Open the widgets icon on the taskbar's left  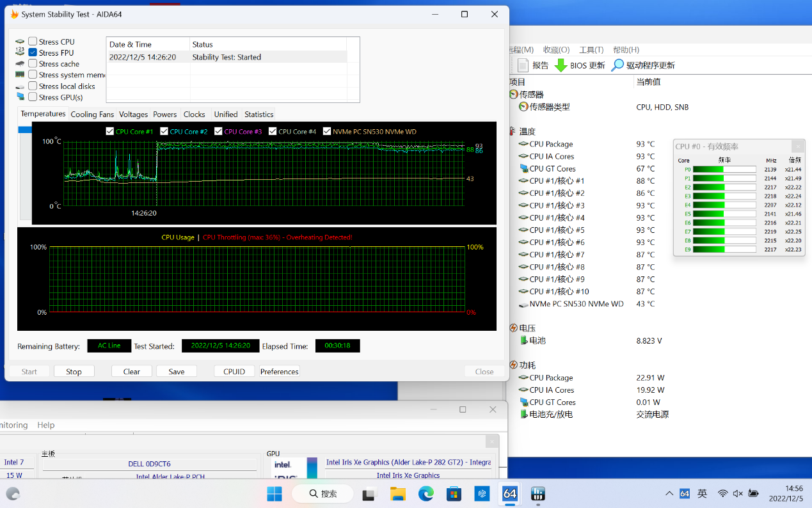13,494
